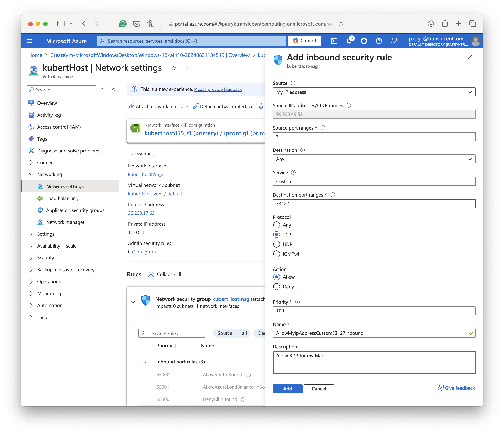Open the notifications bell

click(349, 41)
